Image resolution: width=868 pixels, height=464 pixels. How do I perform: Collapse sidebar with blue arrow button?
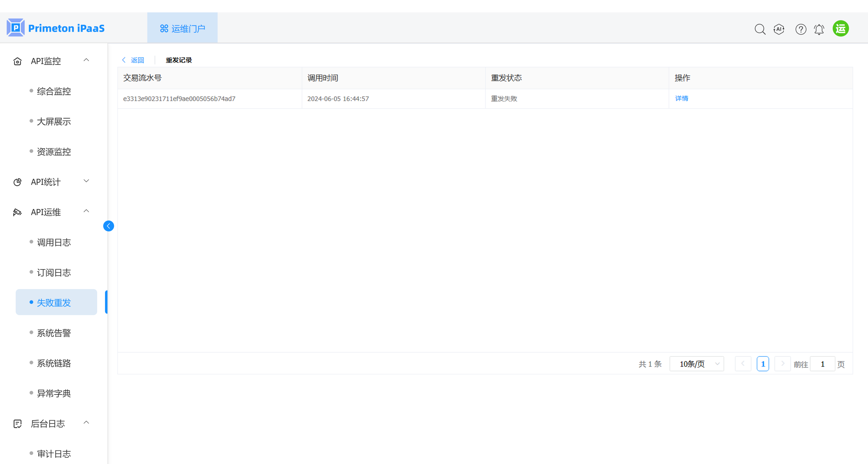pyautogui.click(x=109, y=226)
